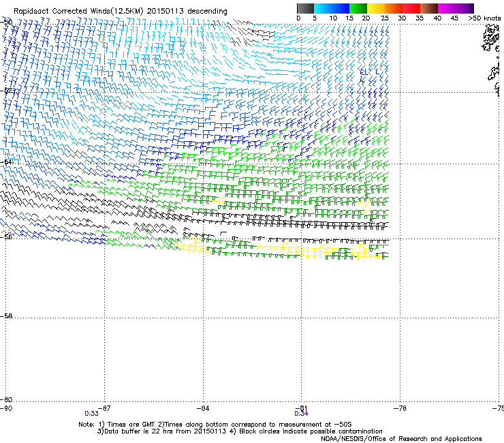This screenshot has width=504, height=443.
Task: Click the legend tick label '20'
Action: tap(366, 18)
